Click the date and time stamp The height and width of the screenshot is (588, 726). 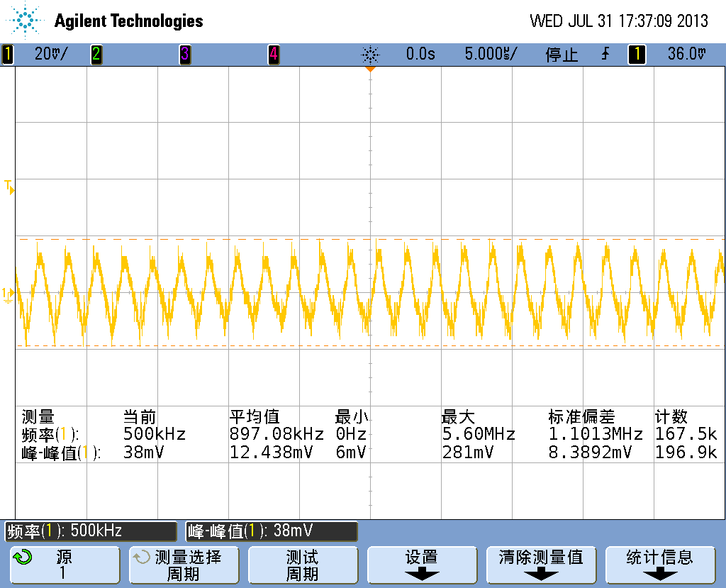pyautogui.click(x=618, y=21)
